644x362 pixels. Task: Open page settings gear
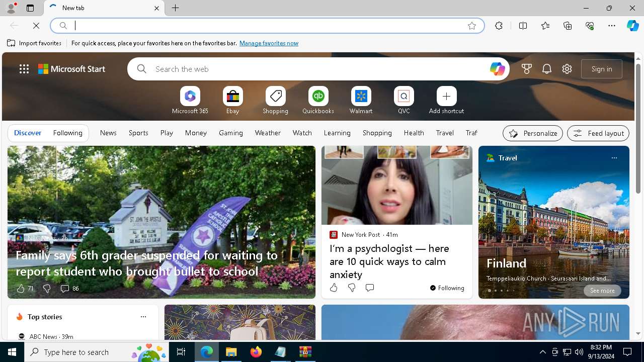(x=567, y=69)
